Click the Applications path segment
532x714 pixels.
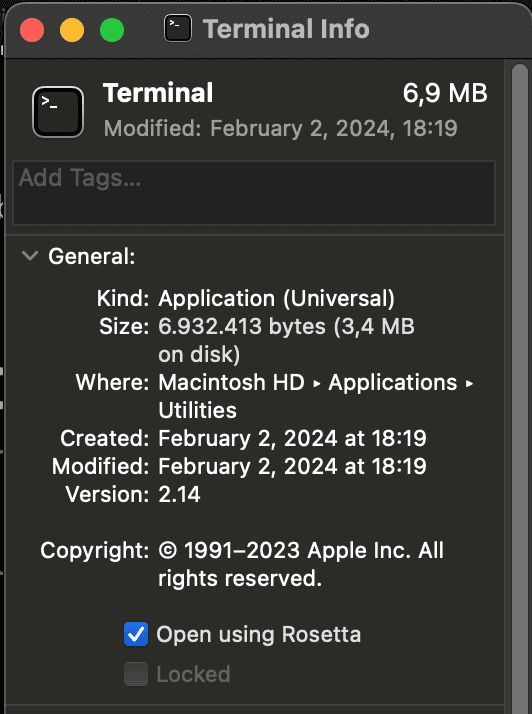tap(393, 382)
